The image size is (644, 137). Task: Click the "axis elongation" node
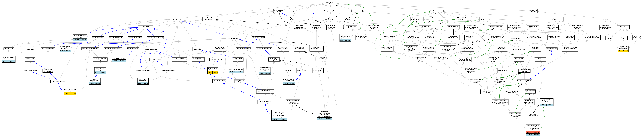pyautogui.click(x=286, y=71)
